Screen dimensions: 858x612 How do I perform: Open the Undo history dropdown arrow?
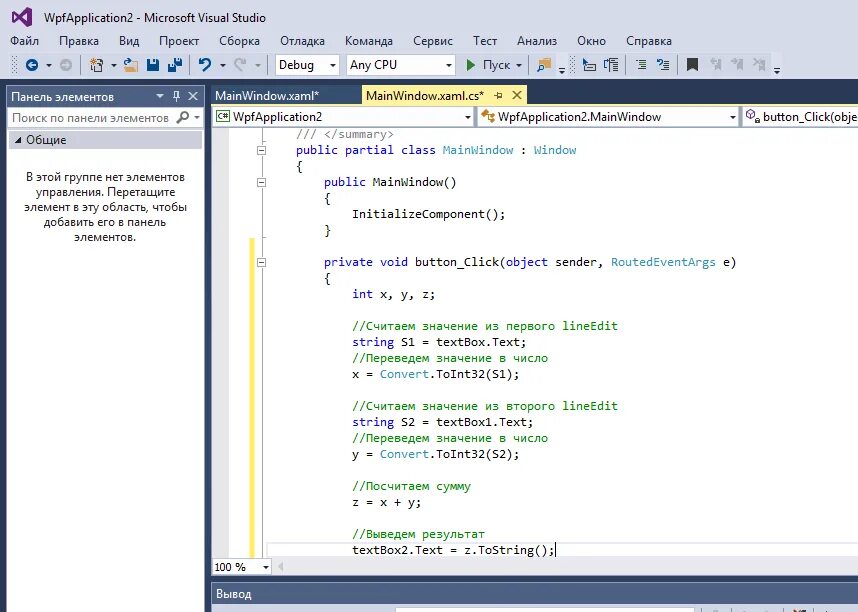tap(223, 66)
